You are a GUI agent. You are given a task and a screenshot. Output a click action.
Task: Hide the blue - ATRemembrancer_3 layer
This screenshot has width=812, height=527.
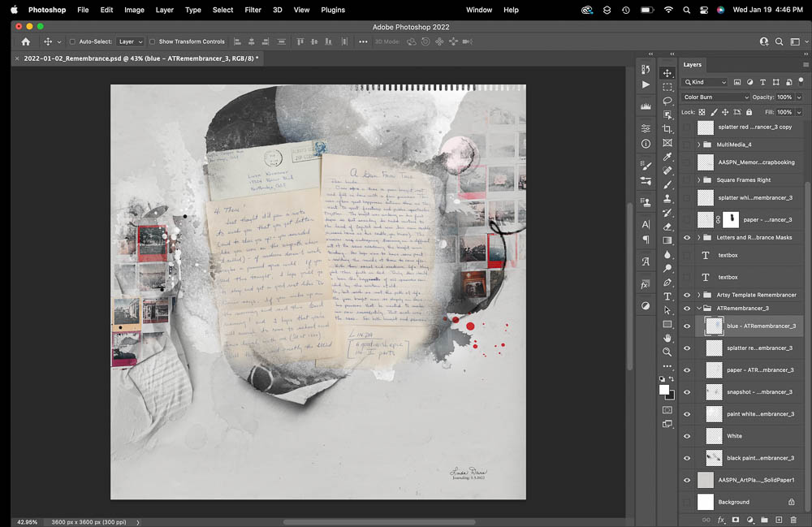pos(687,326)
